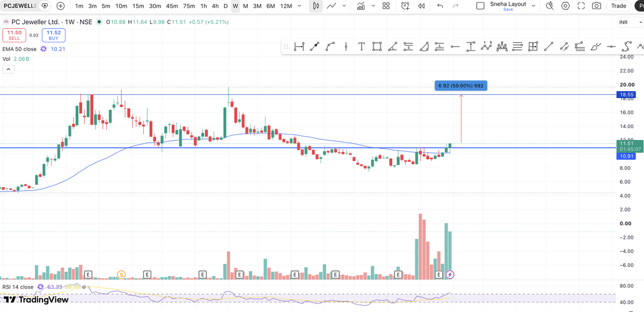Select the arrow drawing tool
Image resolution: width=644 pixels, height=312 pixels.
315,47
